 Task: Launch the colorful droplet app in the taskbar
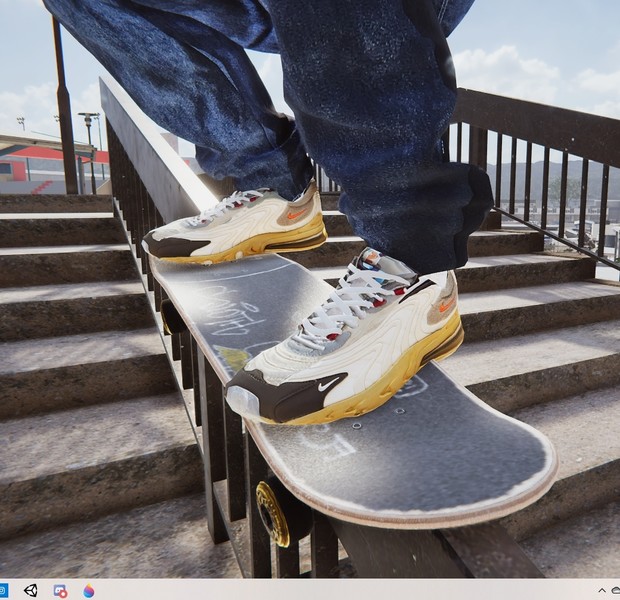(x=89, y=591)
